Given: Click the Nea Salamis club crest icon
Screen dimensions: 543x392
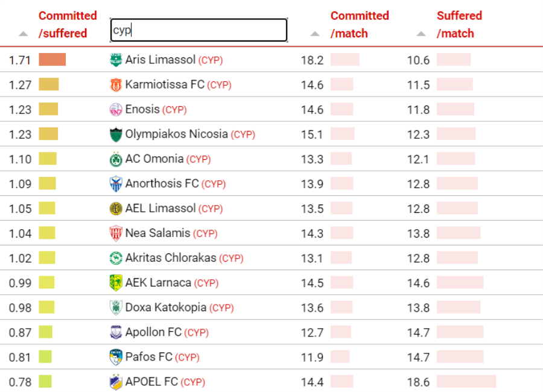Looking at the screenshot, I should click(116, 233).
